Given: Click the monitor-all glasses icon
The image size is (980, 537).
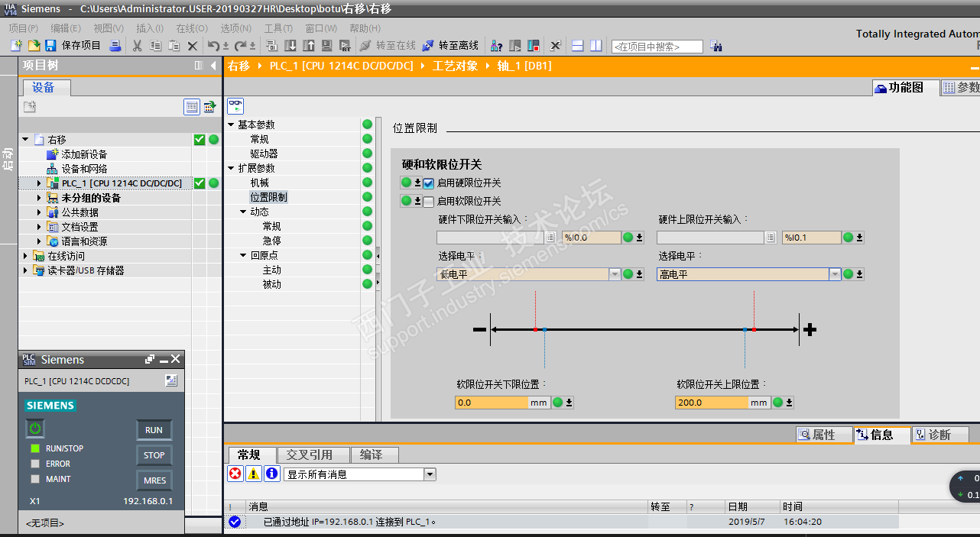Looking at the screenshot, I should click(x=235, y=105).
